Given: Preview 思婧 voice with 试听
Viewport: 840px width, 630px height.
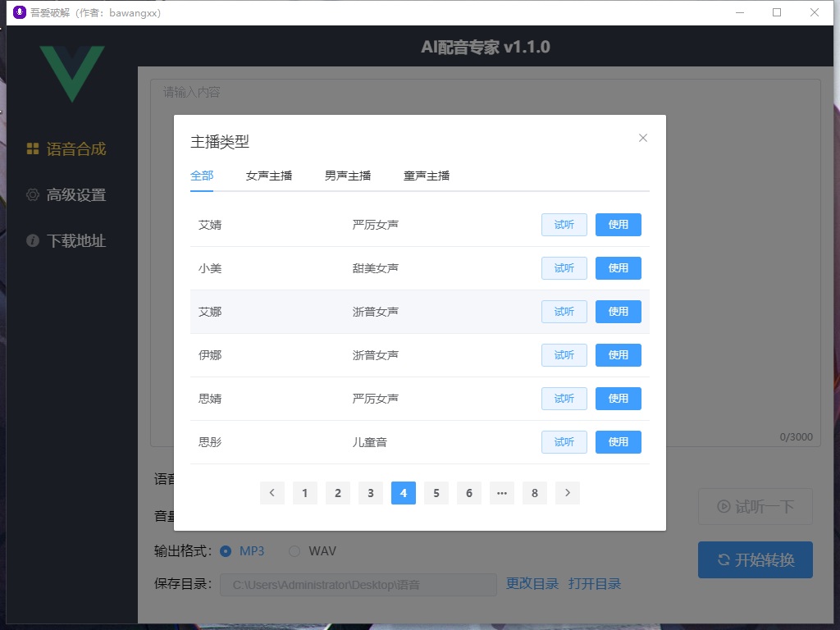Looking at the screenshot, I should click(564, 398).
